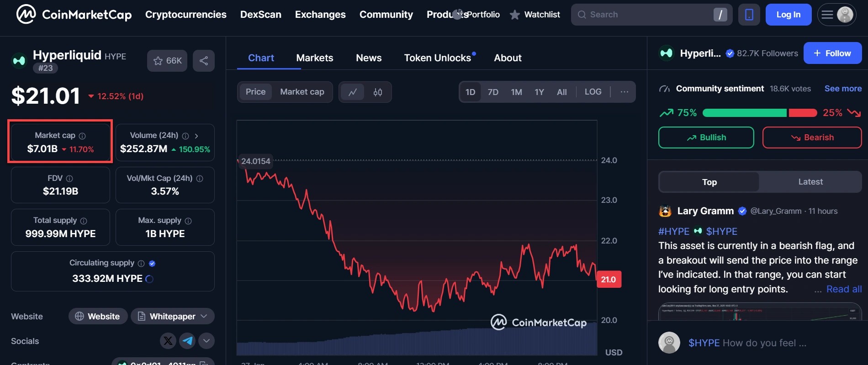Viewport: 868px width, 365px height.
Task: Switch chart to Market cap view
Action: point(302,92)
